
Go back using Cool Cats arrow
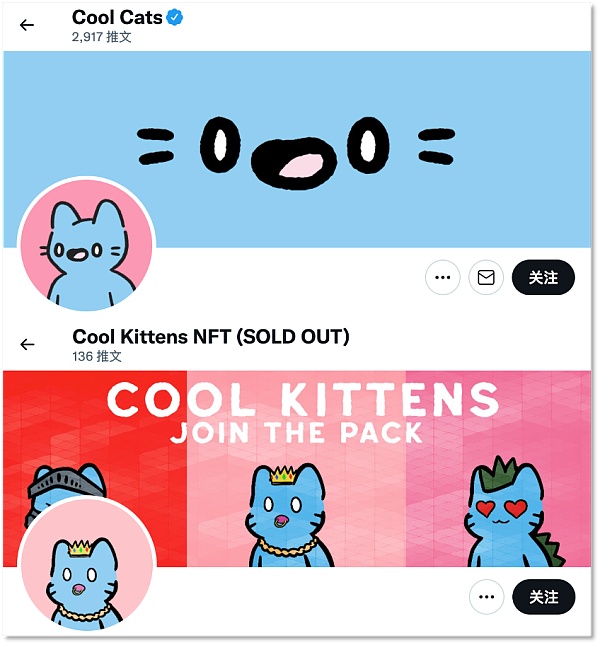click(27, 25)
